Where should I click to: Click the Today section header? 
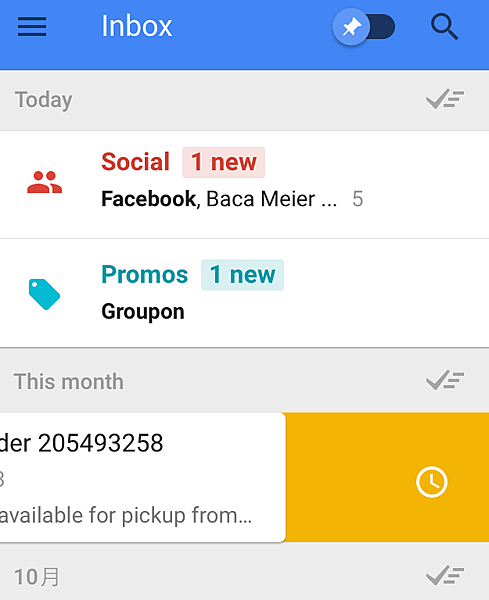[244, 100]
